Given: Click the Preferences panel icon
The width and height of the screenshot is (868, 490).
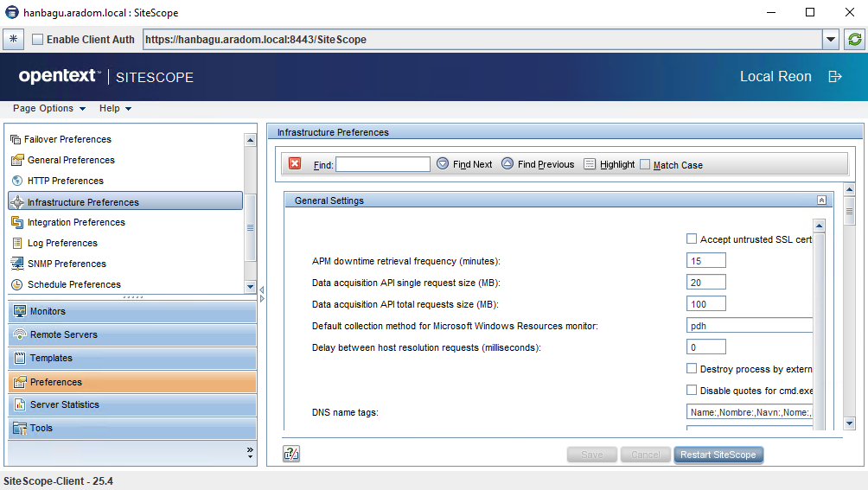Looking at the screenshot, I should [x=20, y=382].
